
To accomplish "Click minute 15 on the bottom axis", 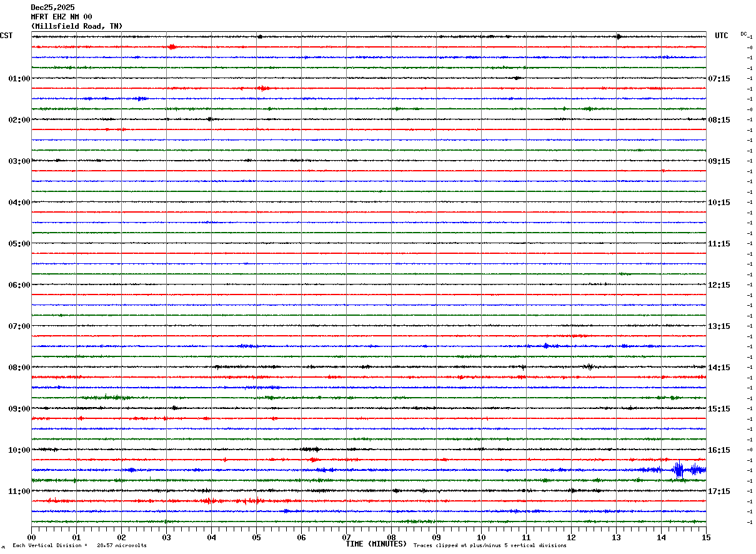I will [706, 537].
